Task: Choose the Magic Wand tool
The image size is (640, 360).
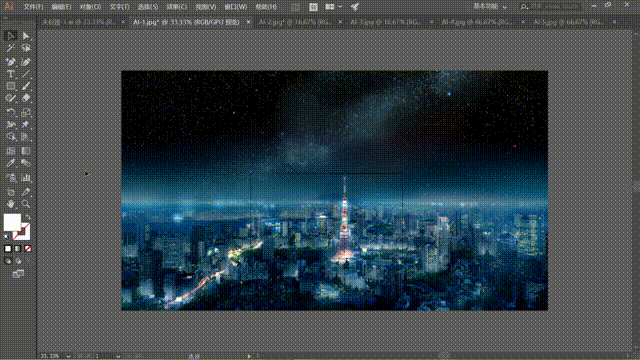Action: point(11,49)
